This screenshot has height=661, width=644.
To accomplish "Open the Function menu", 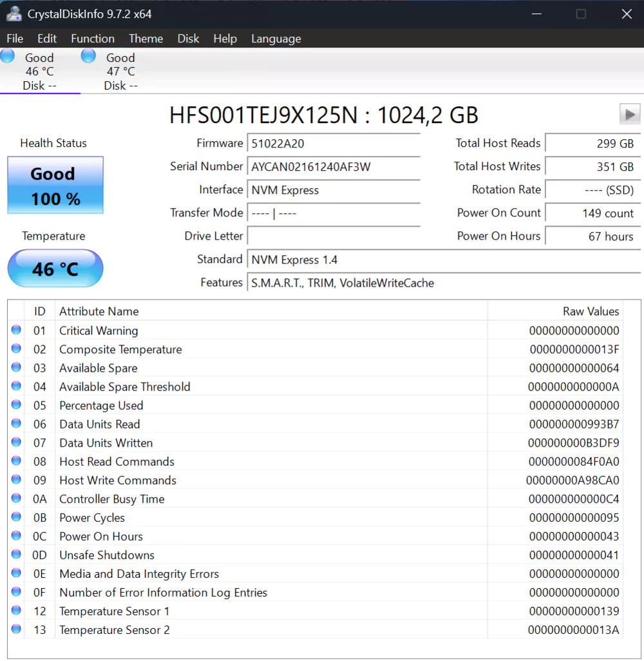I will coord(93,39).
